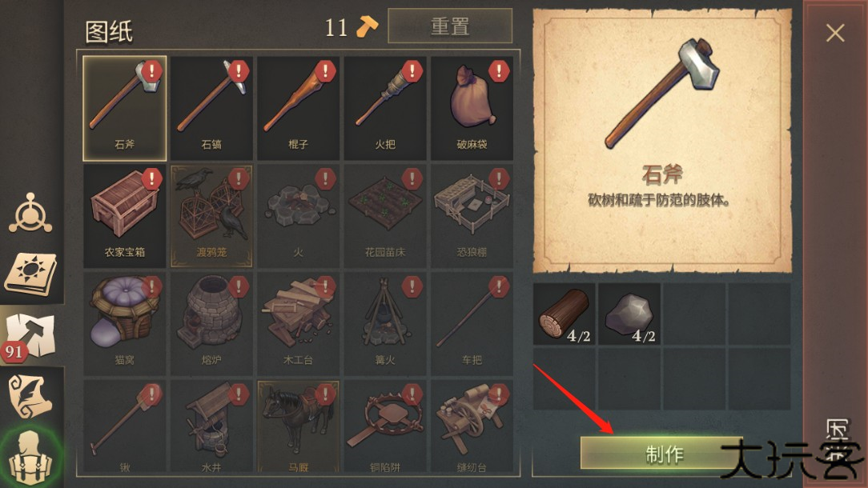This screenshot has height=488, width=868.
Task: Open the character backpack sidebar icon
Action: pyautogui.click(x=31, y=457)
